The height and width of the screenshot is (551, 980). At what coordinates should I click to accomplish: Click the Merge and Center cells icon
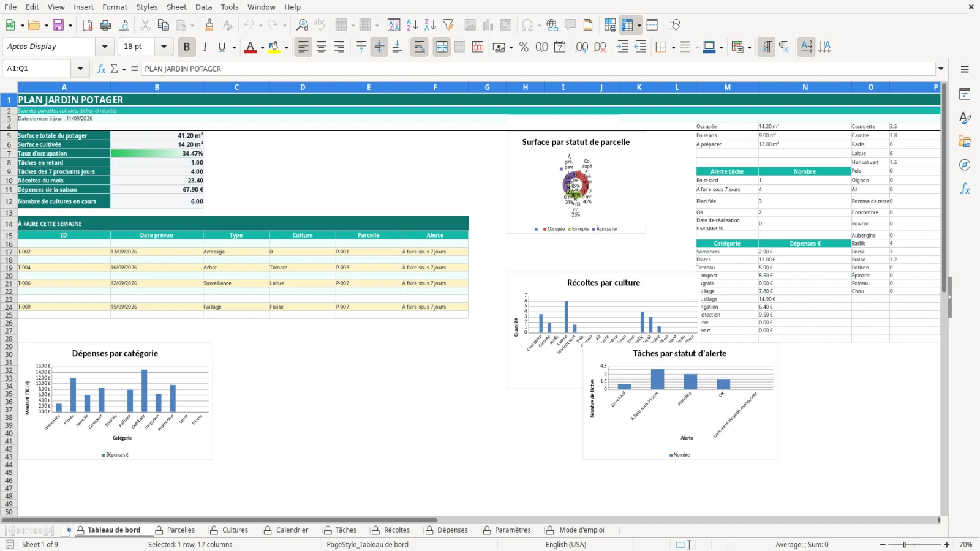pos(442,47)
